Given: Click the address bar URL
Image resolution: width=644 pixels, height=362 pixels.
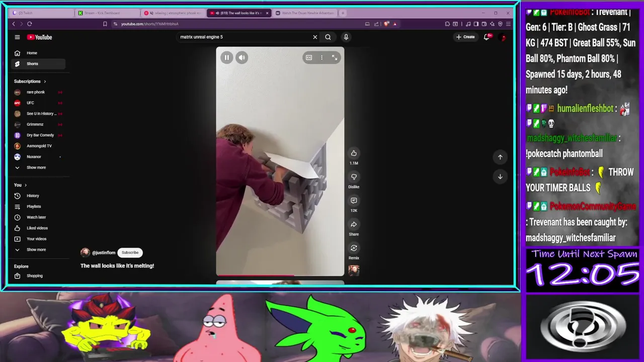Looking at the screenshot, I should [x=149, y=24].
